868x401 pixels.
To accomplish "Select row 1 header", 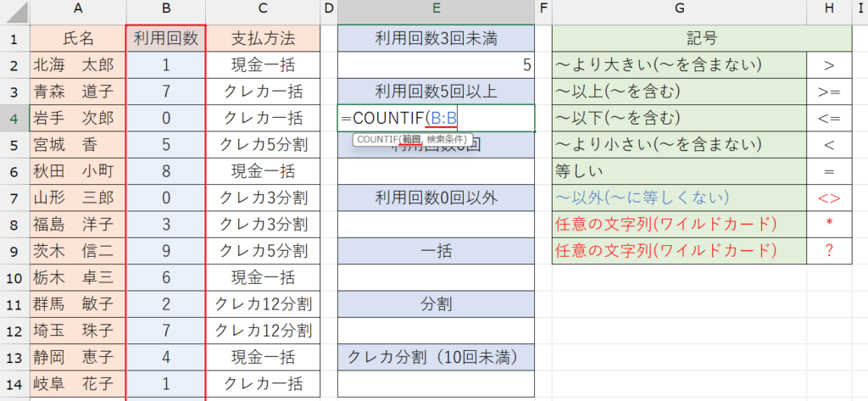I will coord(15,39).
